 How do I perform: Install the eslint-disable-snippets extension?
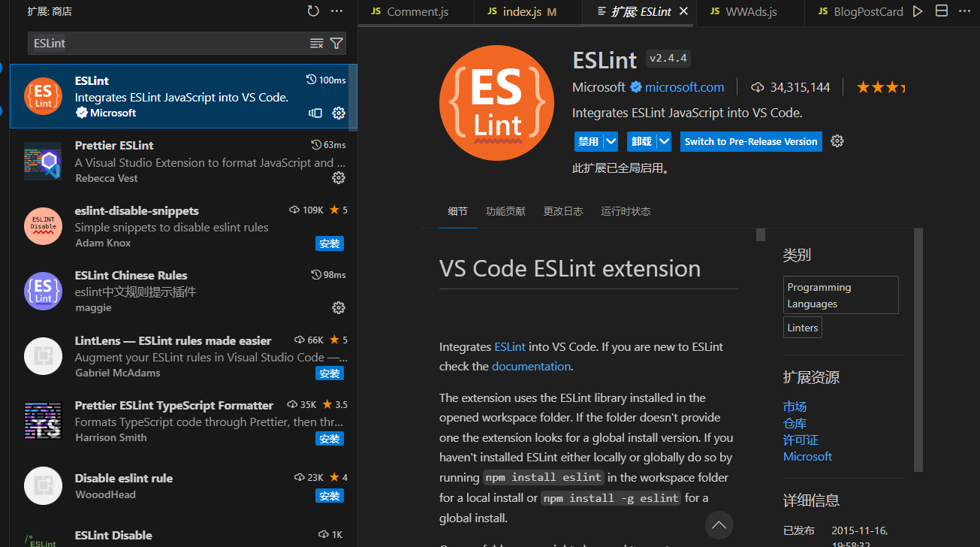(330, 243)
